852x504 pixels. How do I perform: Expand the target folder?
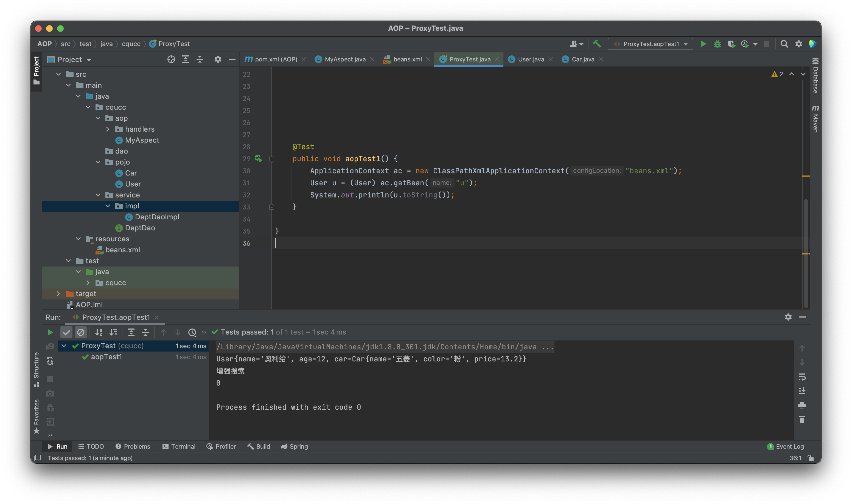pyautogui.click(x=58, y=293)
